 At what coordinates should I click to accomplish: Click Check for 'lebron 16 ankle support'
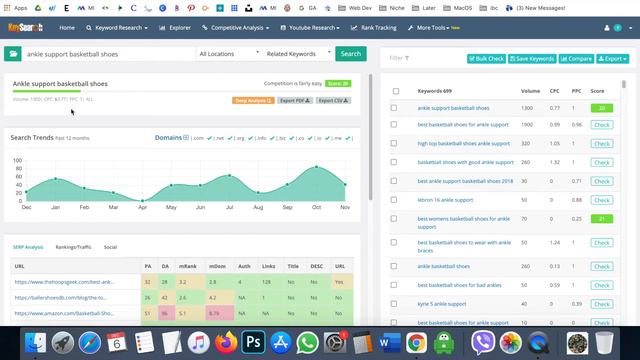602,200
